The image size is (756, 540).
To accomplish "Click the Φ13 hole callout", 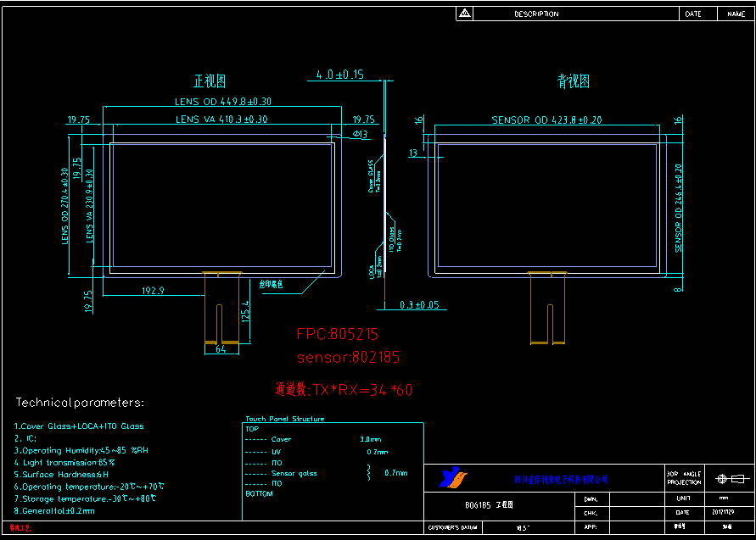I will click(x=359, y=134).
